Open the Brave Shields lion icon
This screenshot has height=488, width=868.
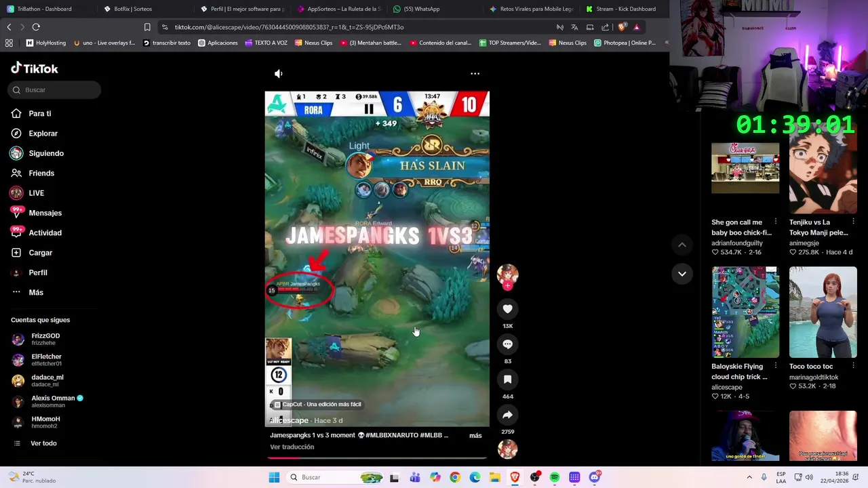[x=621, y=27]
